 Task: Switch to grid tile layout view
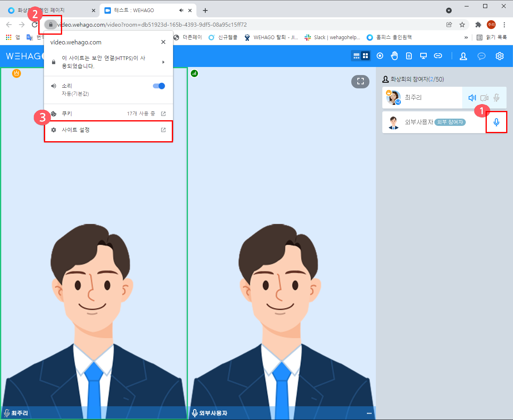365,56
